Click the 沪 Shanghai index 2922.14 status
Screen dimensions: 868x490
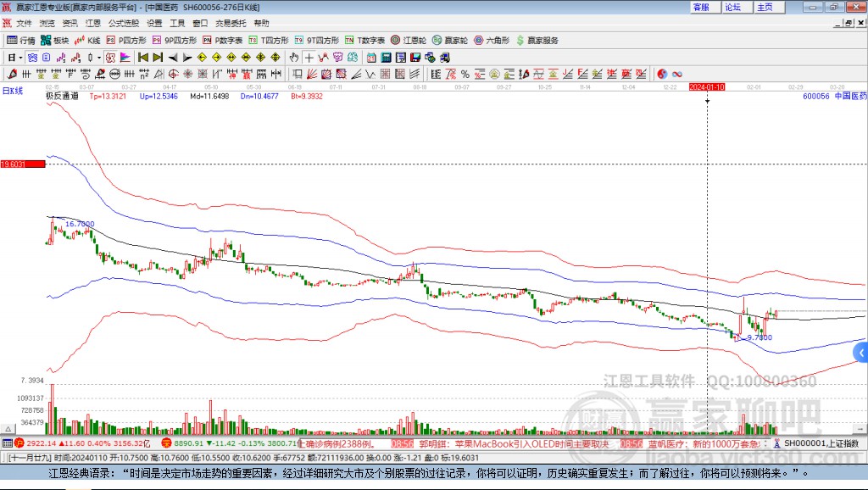pos(83,443)
